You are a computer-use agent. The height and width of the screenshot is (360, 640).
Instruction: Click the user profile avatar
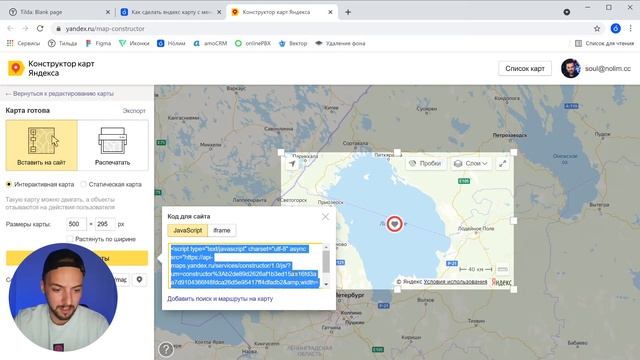tap(571, 69)
